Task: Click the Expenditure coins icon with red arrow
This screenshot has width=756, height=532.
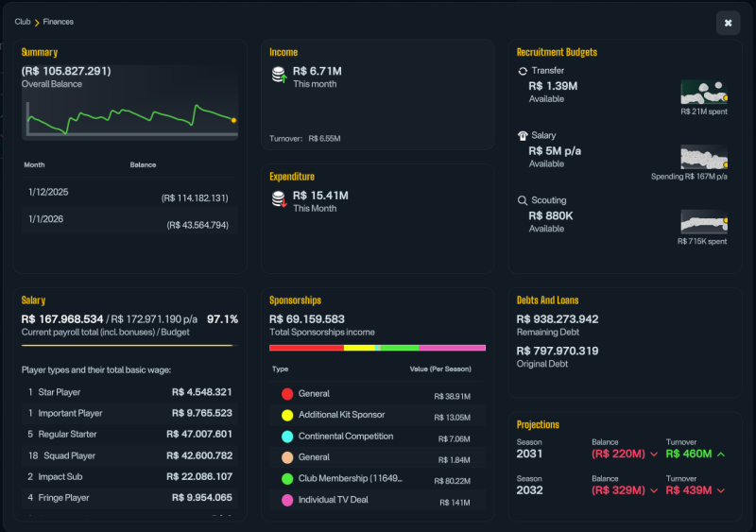Action: (279, 199)
